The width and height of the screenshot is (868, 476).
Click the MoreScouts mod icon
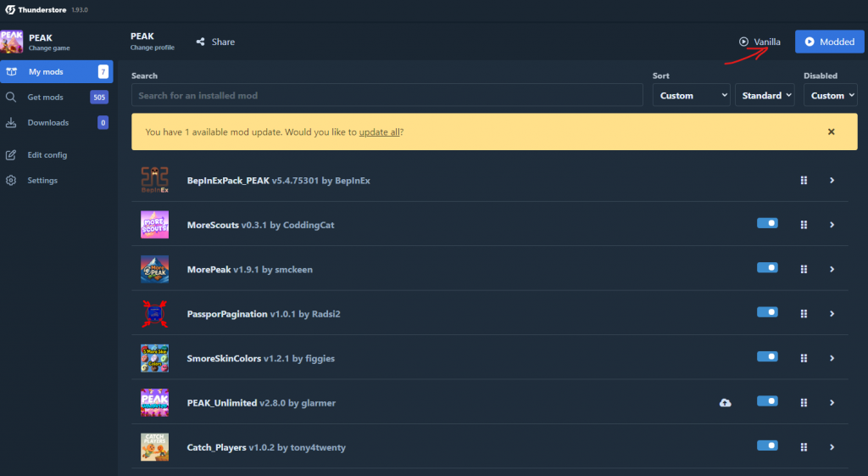(154, 224)
